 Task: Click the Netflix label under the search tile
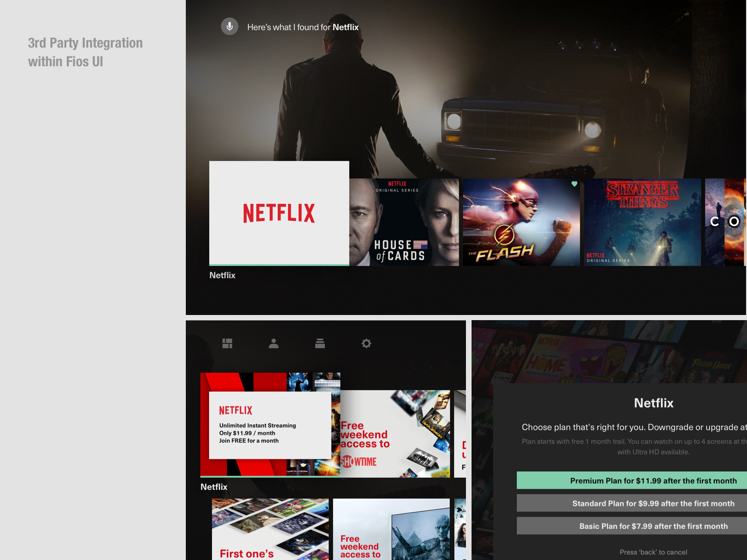point(222,275)
